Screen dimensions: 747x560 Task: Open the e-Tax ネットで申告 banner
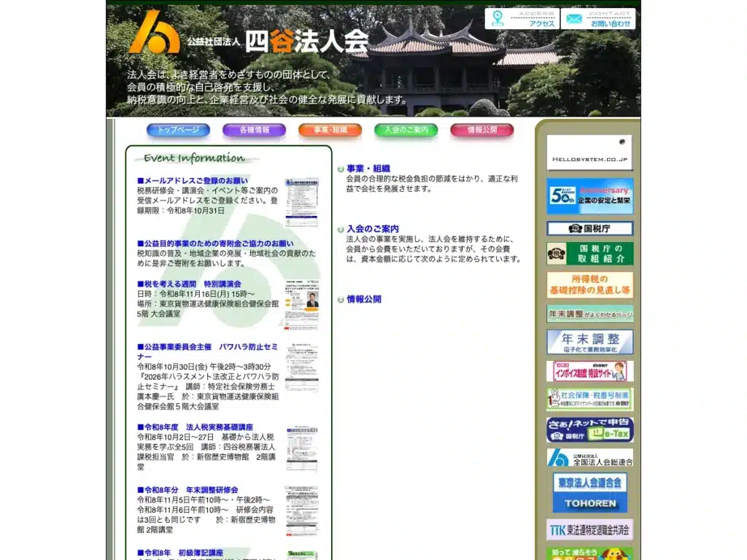(589, 430)
